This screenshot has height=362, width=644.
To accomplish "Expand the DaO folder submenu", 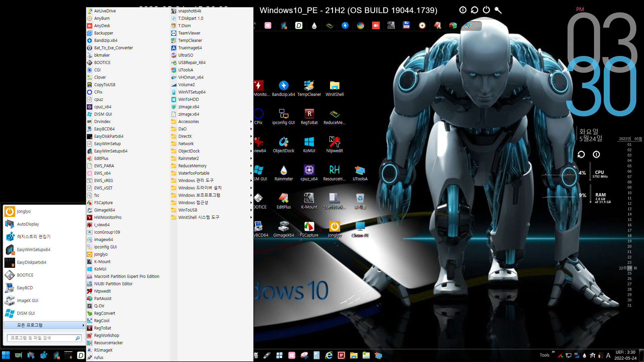I will [212, 129].
